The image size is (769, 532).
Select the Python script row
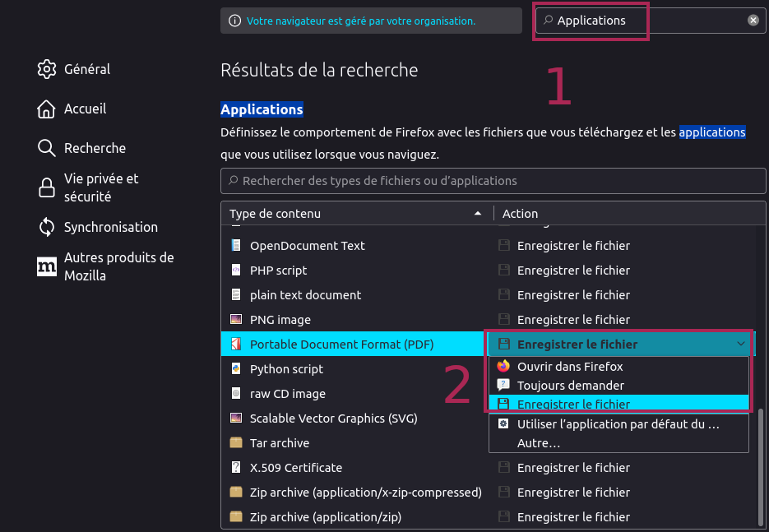354,368
